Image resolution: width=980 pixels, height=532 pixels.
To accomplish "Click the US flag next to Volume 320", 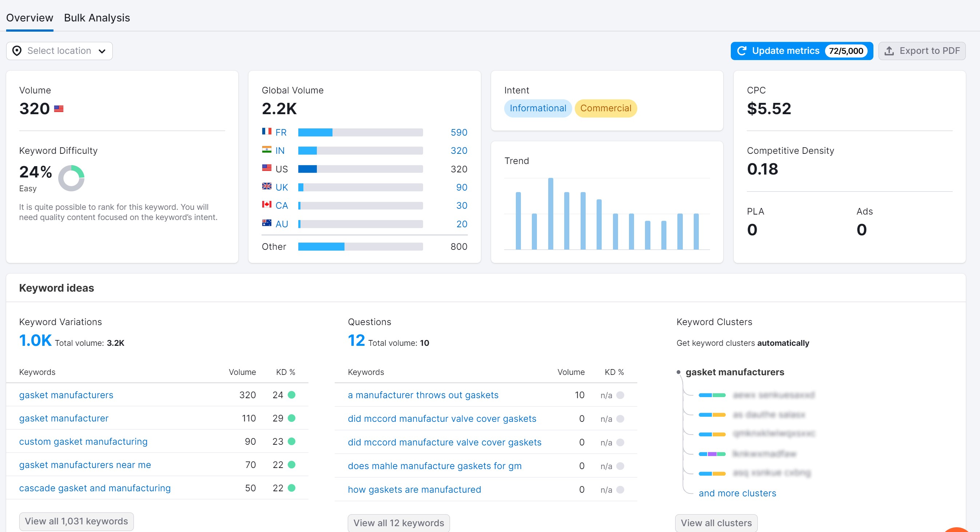I will pyautogui.click(x=59, y=109).
